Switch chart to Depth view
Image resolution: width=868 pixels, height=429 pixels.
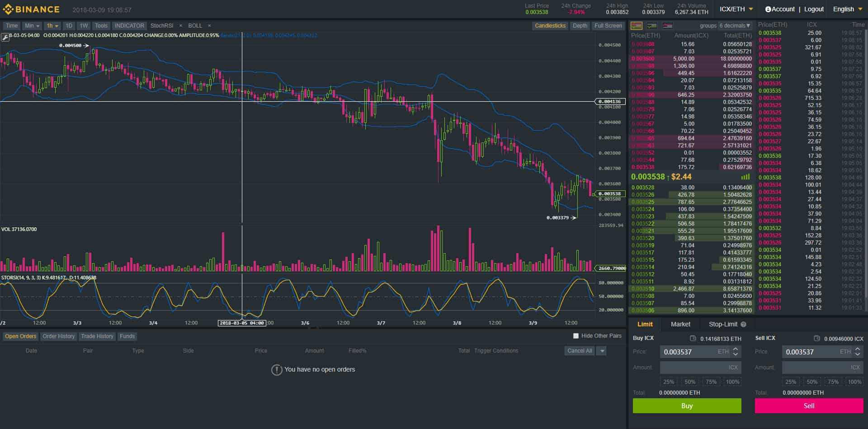coord(580,26)
